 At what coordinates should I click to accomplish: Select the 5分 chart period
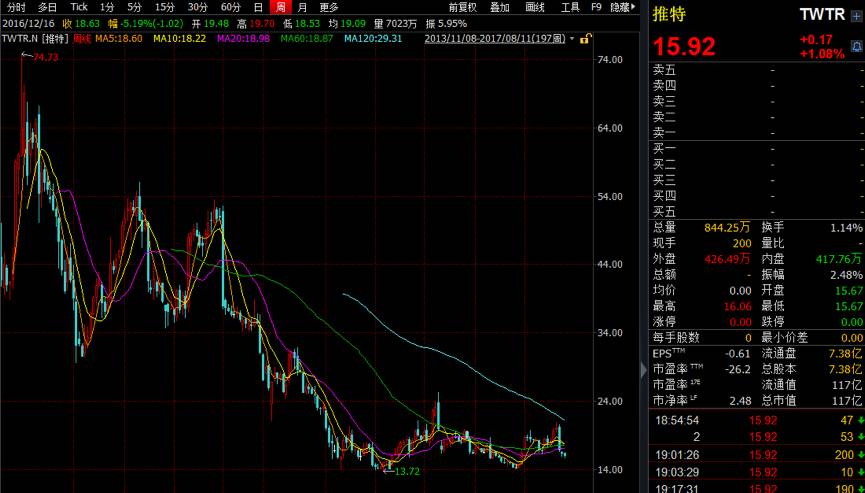(134, 7)
